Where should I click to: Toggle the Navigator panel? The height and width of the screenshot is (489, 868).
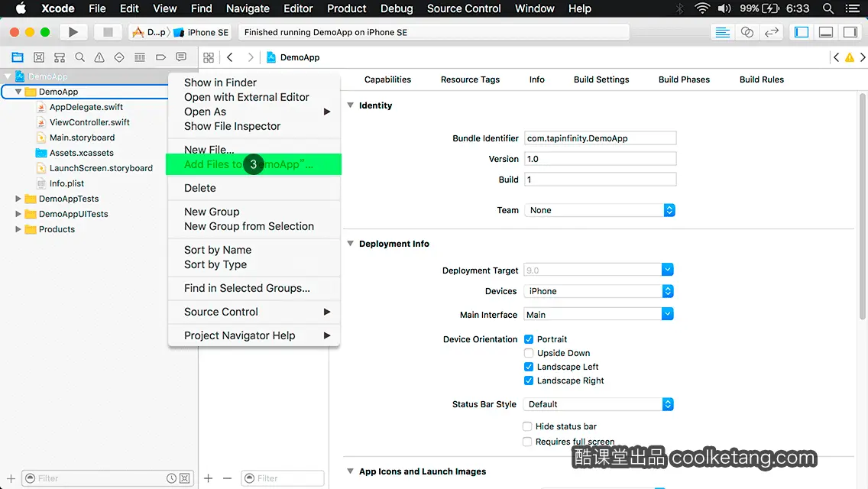[802, 32]
